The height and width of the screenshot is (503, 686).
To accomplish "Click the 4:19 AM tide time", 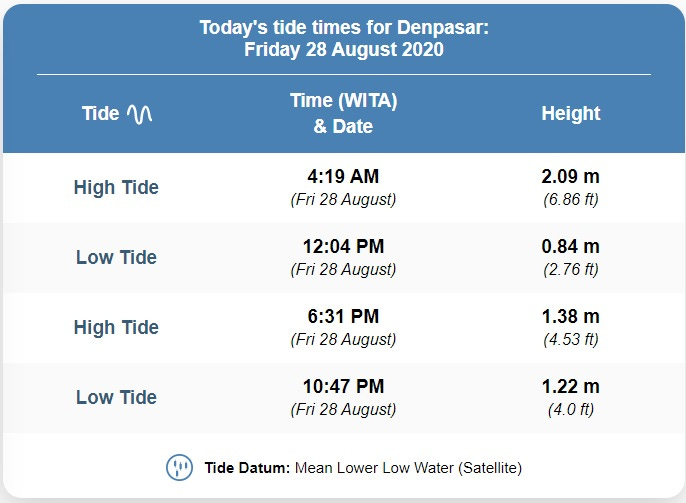I will click(343, 176).
